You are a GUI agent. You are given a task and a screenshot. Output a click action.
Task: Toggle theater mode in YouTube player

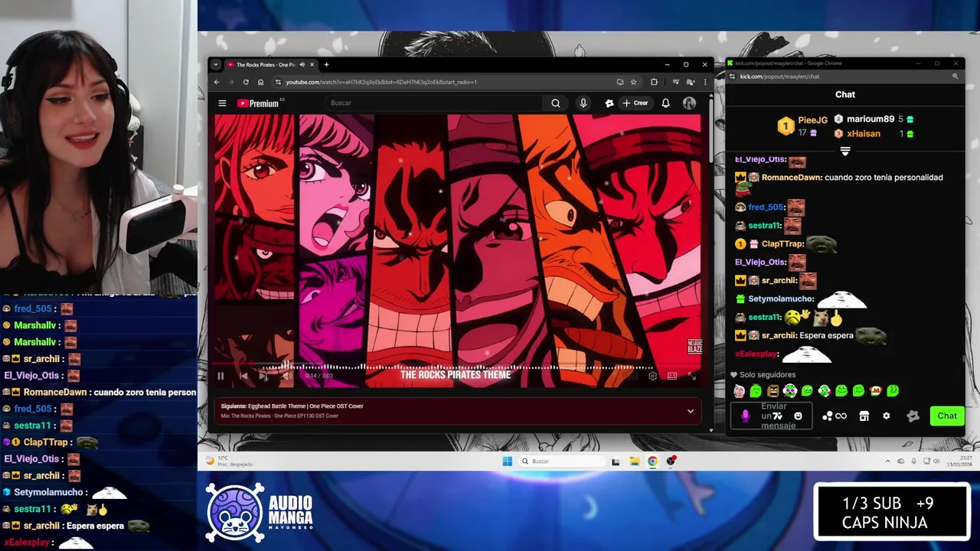click(672, 376)
